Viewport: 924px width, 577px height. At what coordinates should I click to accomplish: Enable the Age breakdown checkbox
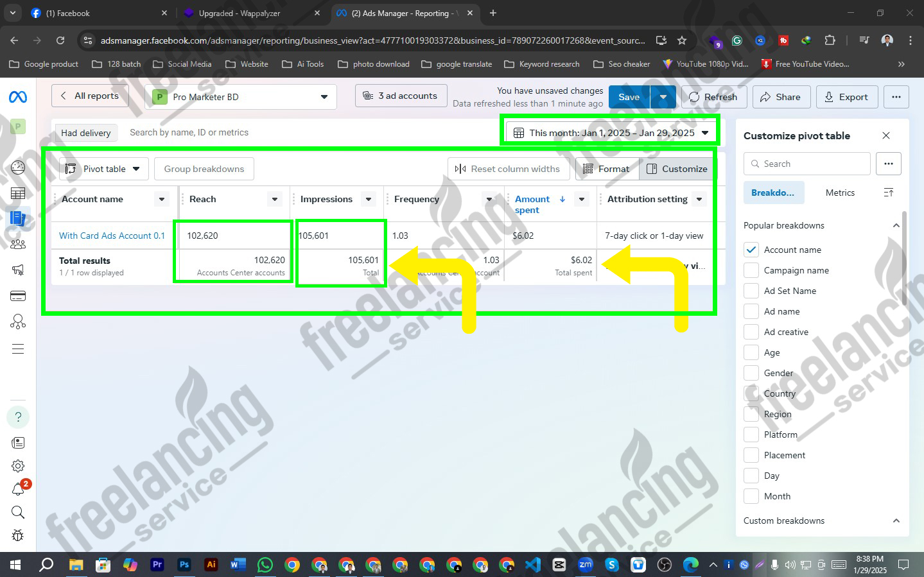coord(751,352)
